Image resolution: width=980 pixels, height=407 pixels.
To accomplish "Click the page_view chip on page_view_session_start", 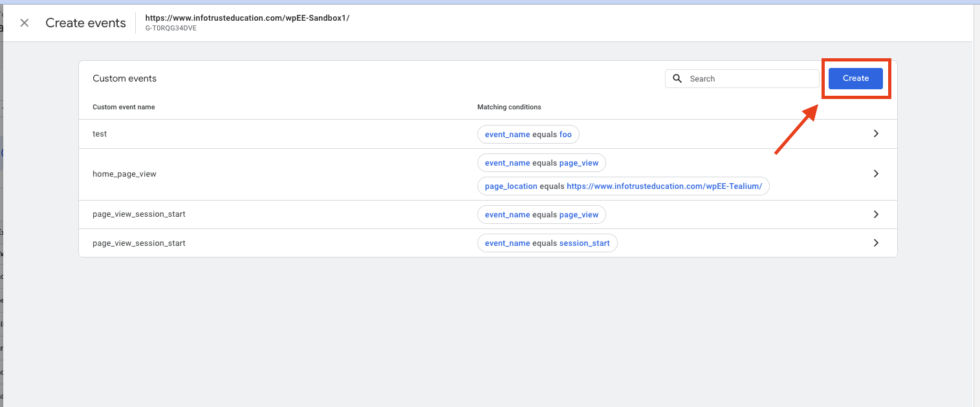I will [x=541, y=214].
